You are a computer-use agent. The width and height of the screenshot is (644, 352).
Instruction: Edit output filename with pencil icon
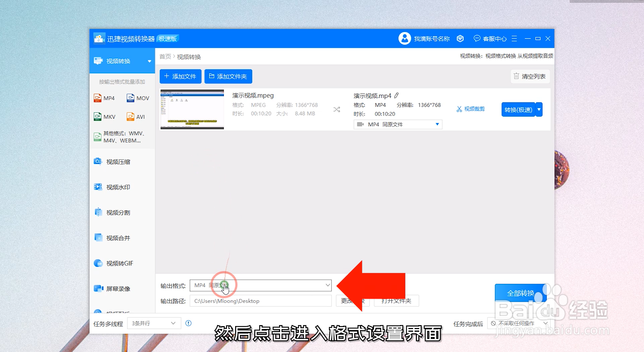click(396, 95)
